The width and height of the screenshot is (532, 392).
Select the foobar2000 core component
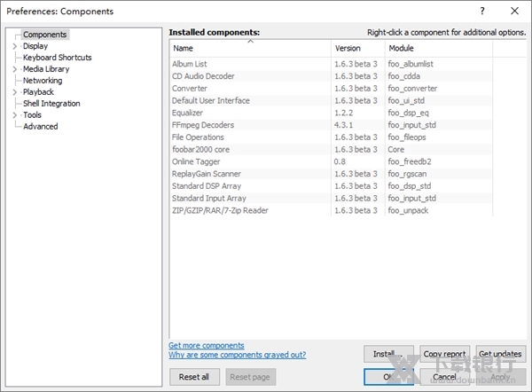(x=331, y=149)
